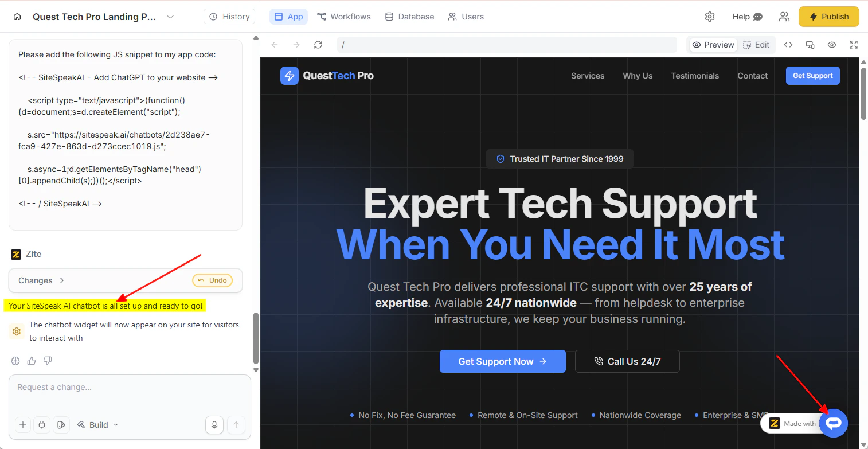Click the 'Nationwide Coverage' text
This screenshot has height=449, width=868.
point(640,415)
